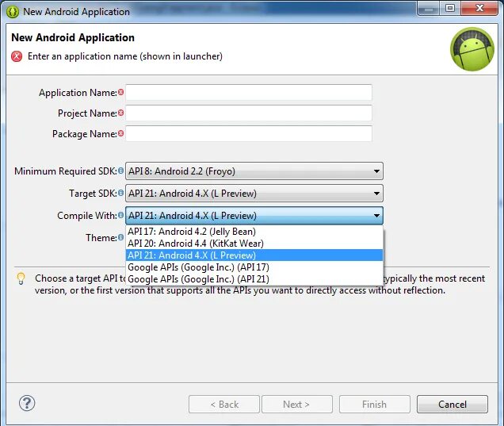Click the 'Enter an application name' error text
Screen dimensions: 504x426
[x=125, y=56]
